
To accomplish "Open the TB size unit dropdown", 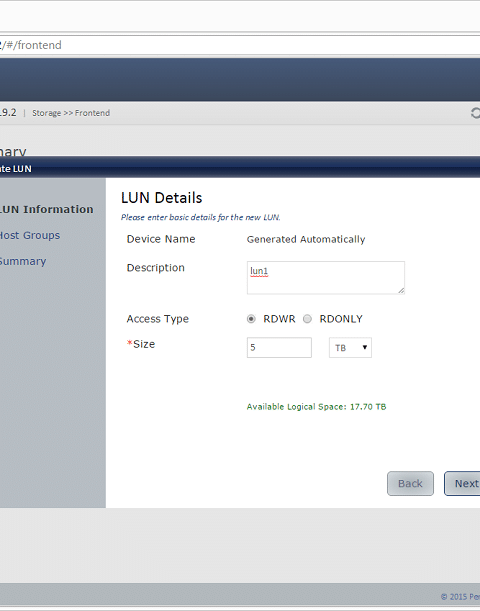I will (x=350, y=348).
